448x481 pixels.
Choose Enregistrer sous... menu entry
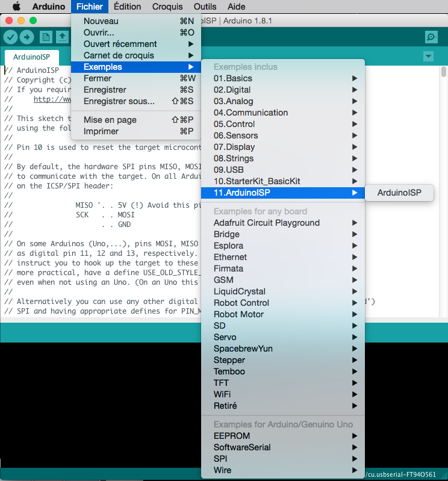pyautogui.click(x=136, y=101)
